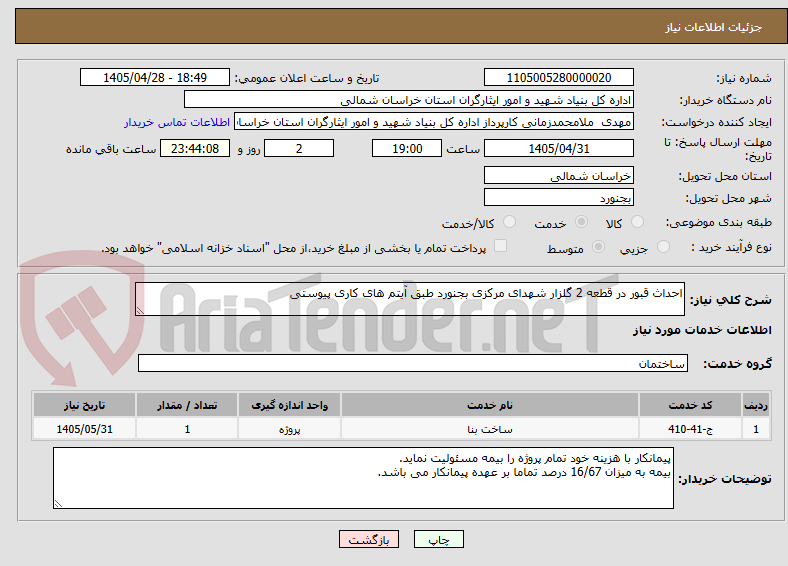Click the گروه خدمت label

737,363
